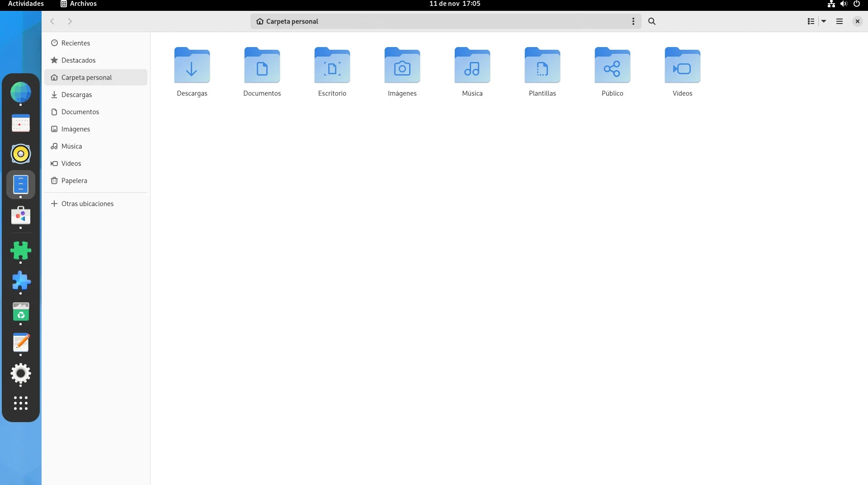Click Otras ubicaciones in the sidebar
This screenshot has height=485, width=868.
coord(87,204)
